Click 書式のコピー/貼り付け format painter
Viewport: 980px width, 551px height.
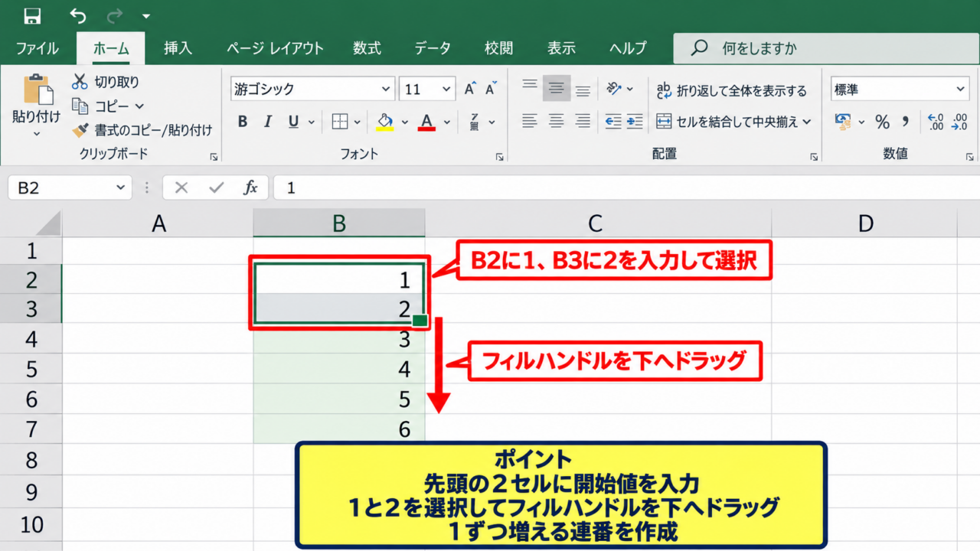click(142, 130)
